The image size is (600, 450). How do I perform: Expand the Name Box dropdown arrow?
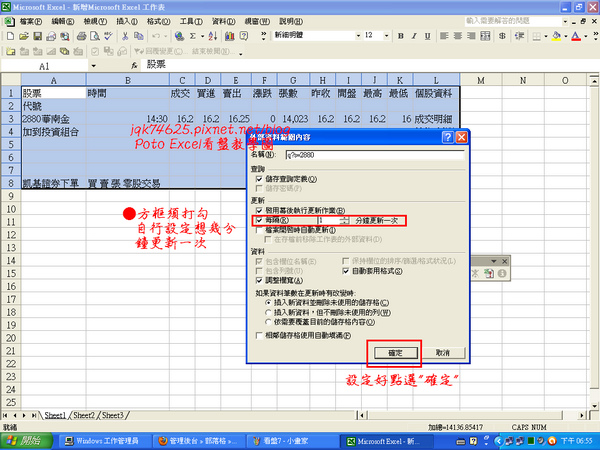[93, 66]
